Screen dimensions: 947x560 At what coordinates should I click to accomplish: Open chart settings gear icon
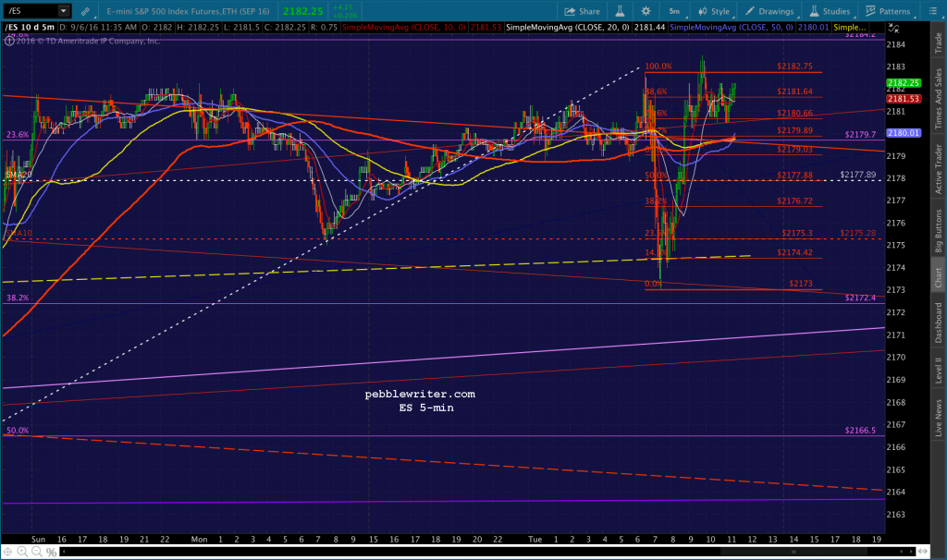tap(646, 11)
